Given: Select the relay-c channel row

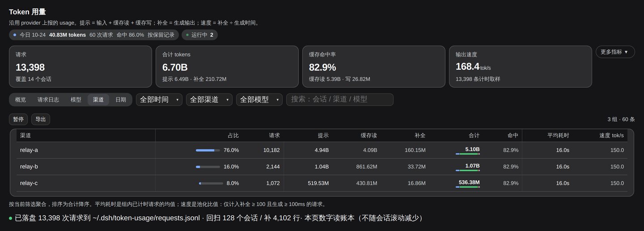Looking at the screenshot, I should [322, 183].
